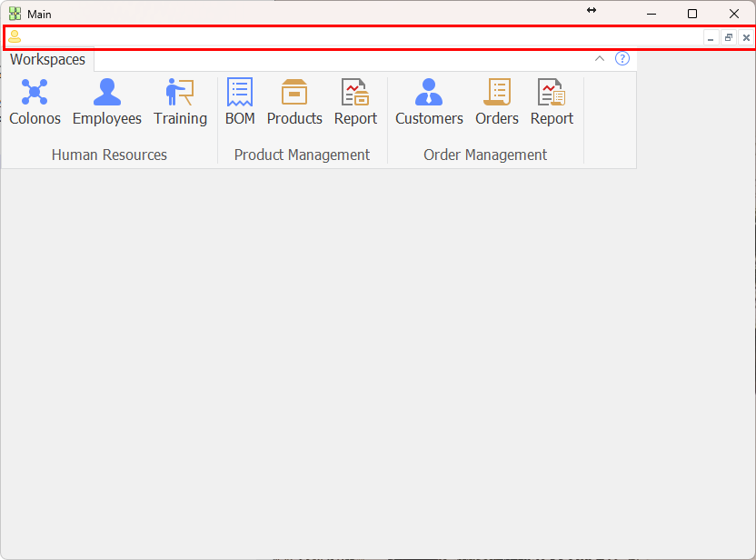Screen dimensions: 756x560
Task: Open Report under Product Management
Action: [355, 102]
